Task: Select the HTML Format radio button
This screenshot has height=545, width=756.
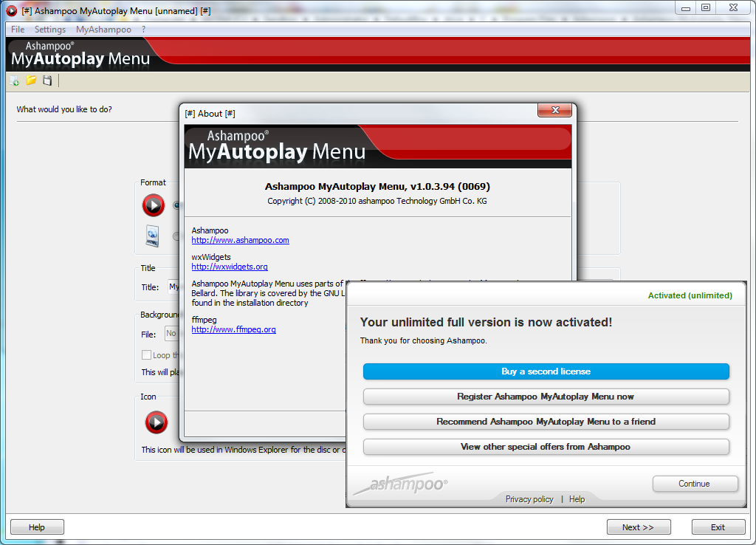Action: [x=176, y=236]
